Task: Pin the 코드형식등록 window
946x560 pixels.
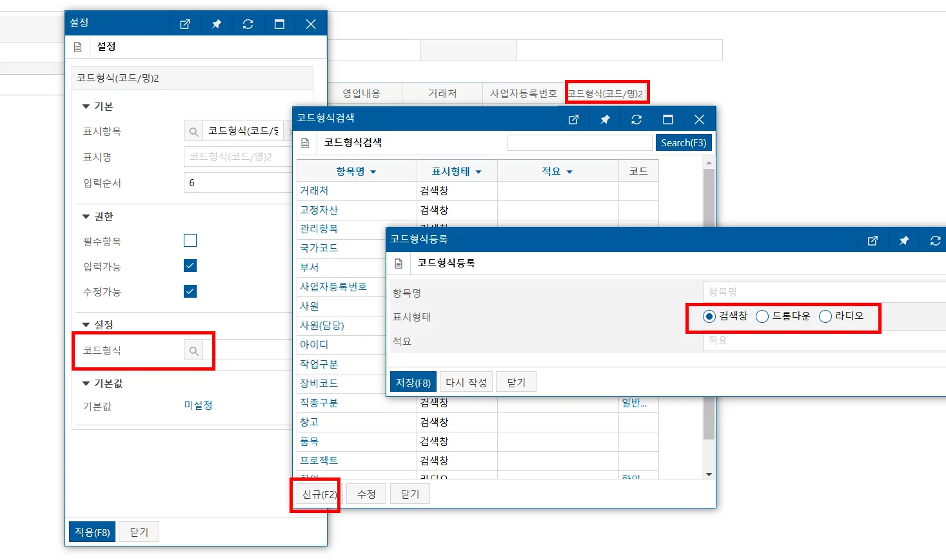Action: tap(904, 240)
